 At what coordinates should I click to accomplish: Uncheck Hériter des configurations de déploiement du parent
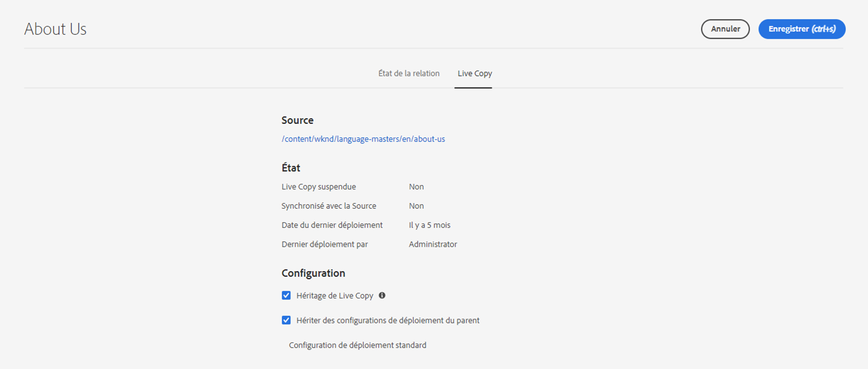click(x=286, y=320)
